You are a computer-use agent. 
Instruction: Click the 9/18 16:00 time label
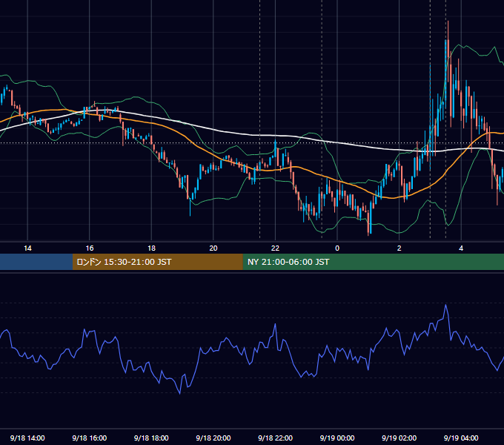tap(90, 438)
